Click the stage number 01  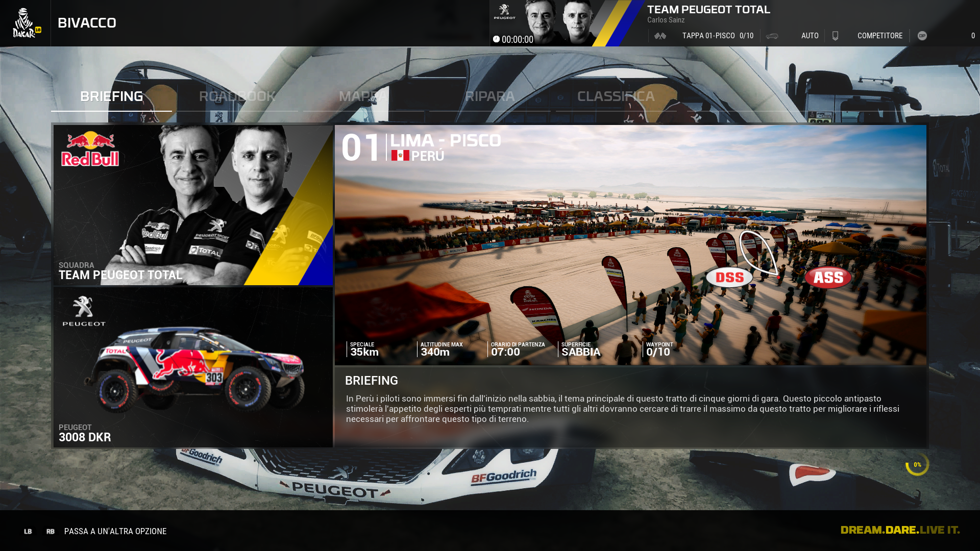tap(361, 147)
